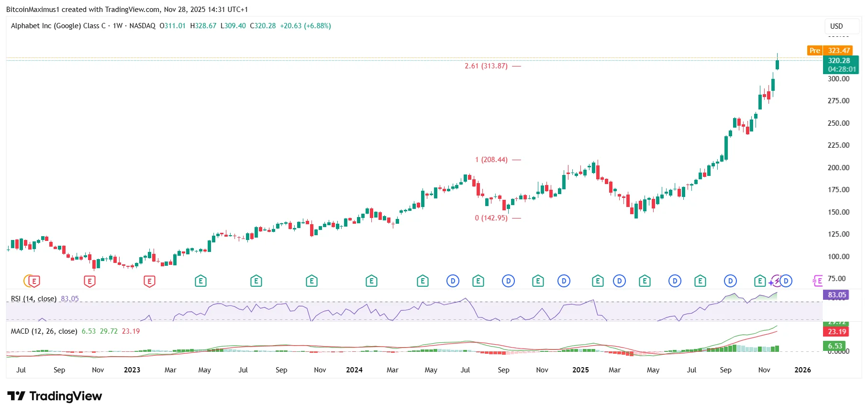Viewport: 868px width, 414px height.
Task: Select the 1W interval in the chart legend
Action: tap(118, 26)
